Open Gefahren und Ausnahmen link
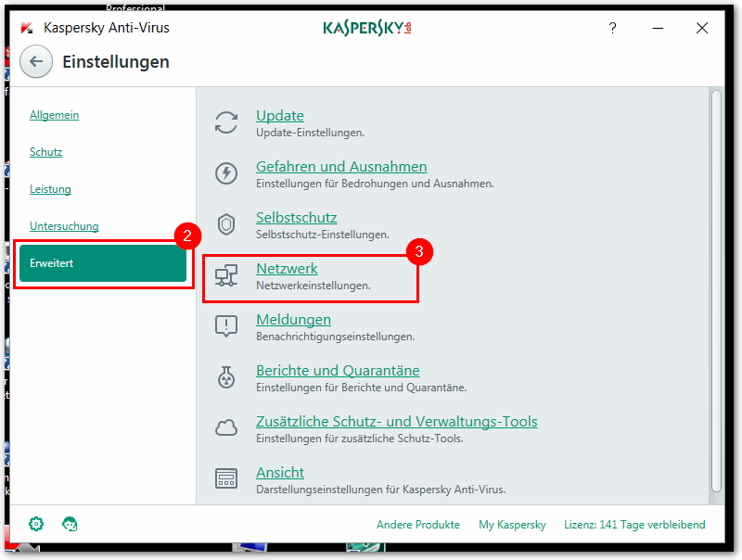The width and height of the screenshot is (742, 560). coord(341,167)
